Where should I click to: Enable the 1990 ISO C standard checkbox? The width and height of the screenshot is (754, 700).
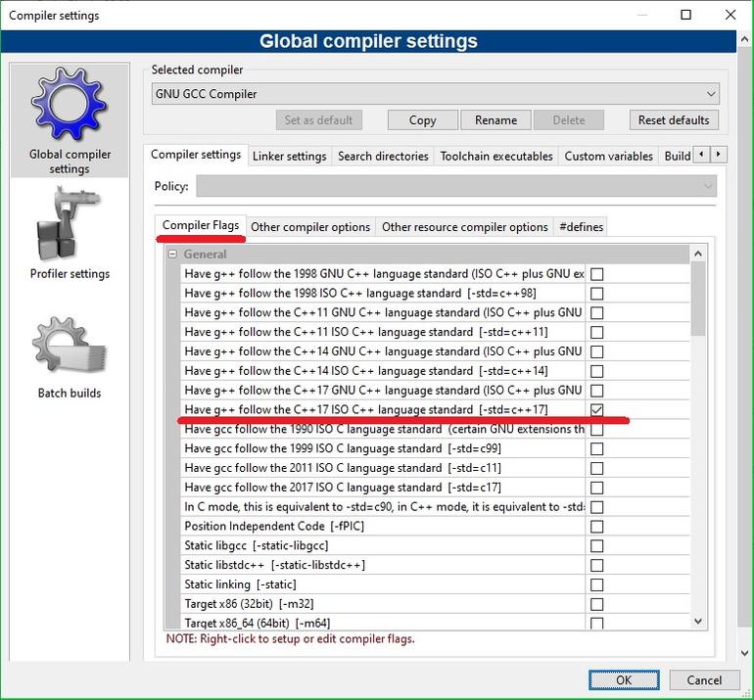(596, 430)
